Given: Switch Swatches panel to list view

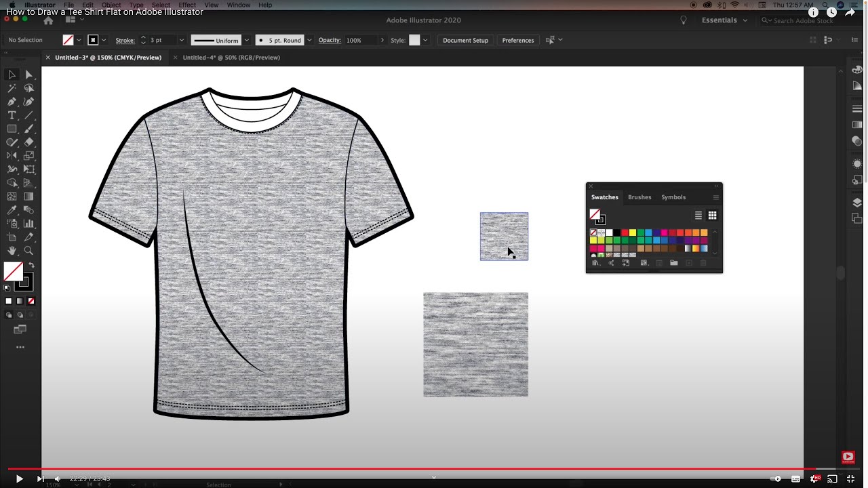Looking at the screenshot, I should click(x=698, y=216).
